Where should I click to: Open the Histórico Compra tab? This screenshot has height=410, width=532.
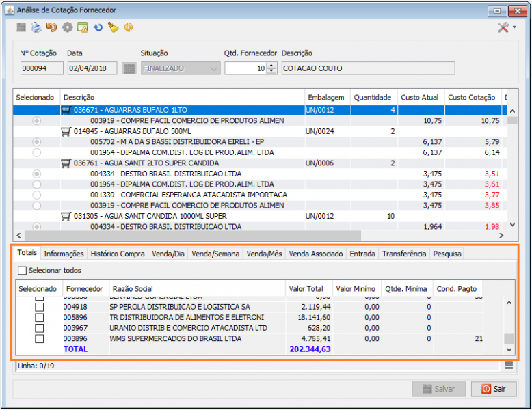(x=118, y=254)
